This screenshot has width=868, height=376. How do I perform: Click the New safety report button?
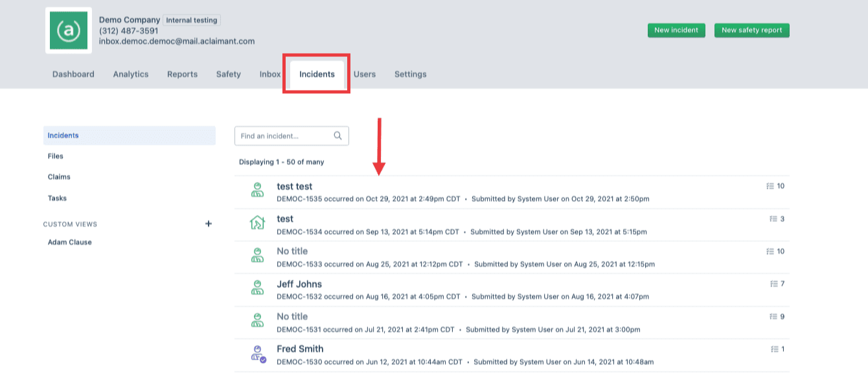coord(751,30)
